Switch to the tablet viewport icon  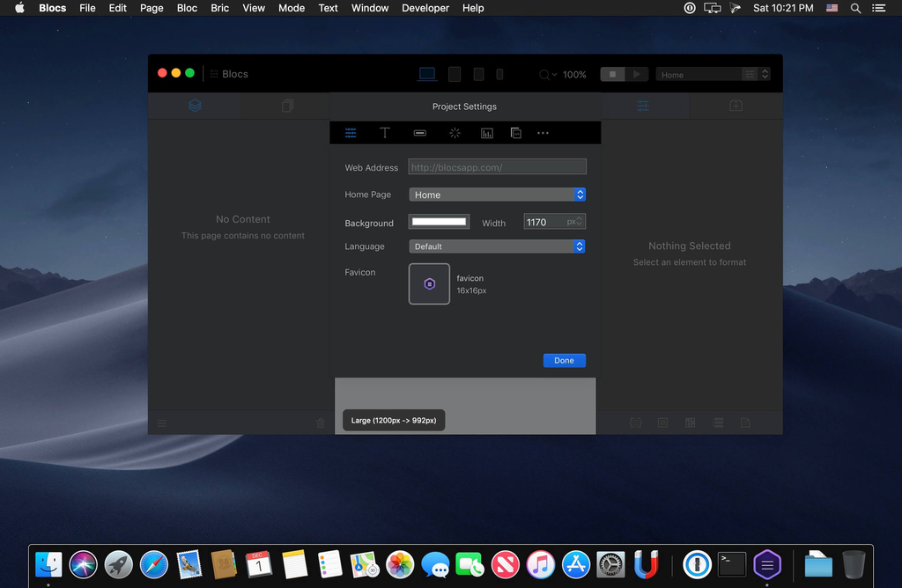[x=455, y=75]
